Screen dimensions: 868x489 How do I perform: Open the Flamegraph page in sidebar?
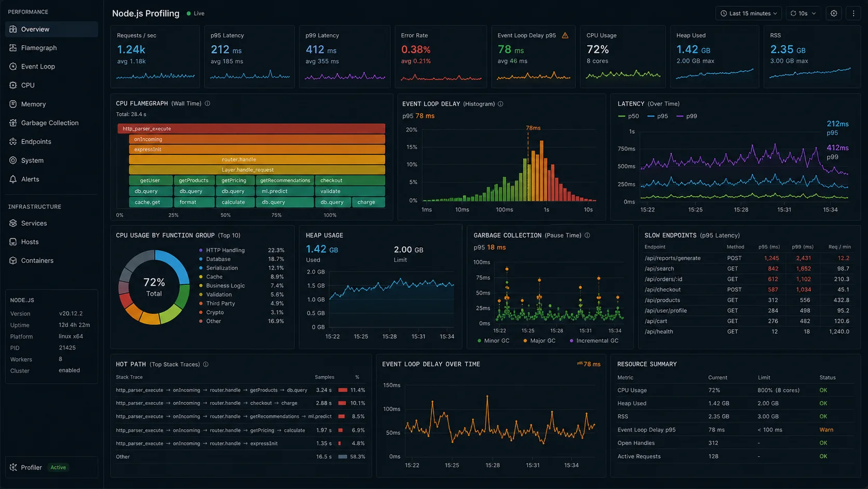[51, 48]
